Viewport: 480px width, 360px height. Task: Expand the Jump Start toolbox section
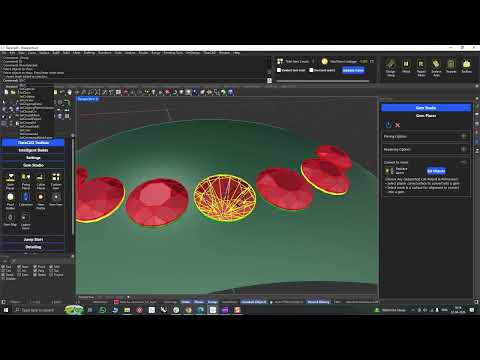point(33,240)
